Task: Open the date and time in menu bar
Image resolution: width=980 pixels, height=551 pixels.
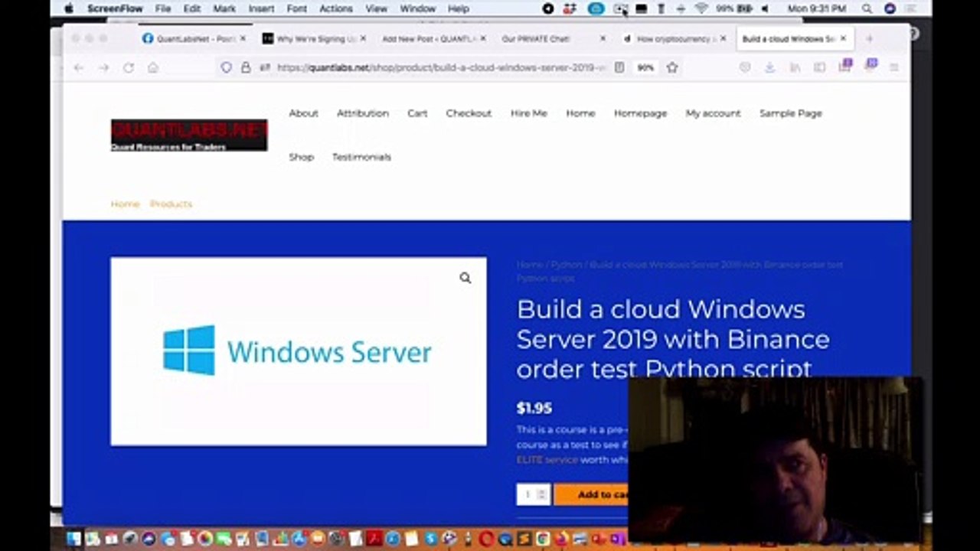Action: pyautogui.click(x=817, y=8)
